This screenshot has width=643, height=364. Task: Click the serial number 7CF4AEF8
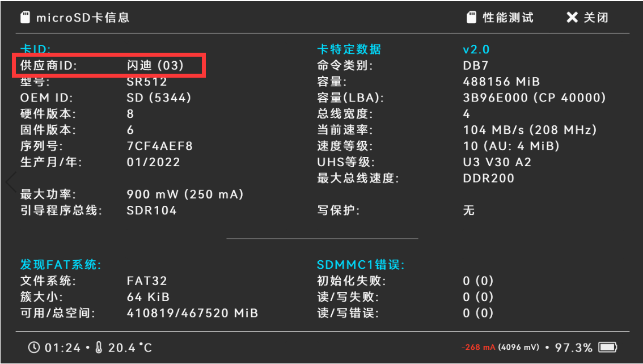[x=160, y=146]
